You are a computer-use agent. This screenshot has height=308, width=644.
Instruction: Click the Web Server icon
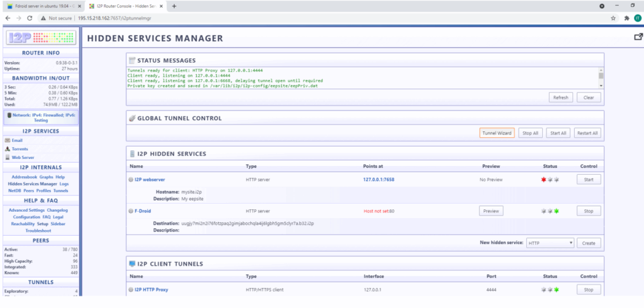pyautogui.click(x=8, y=157)
